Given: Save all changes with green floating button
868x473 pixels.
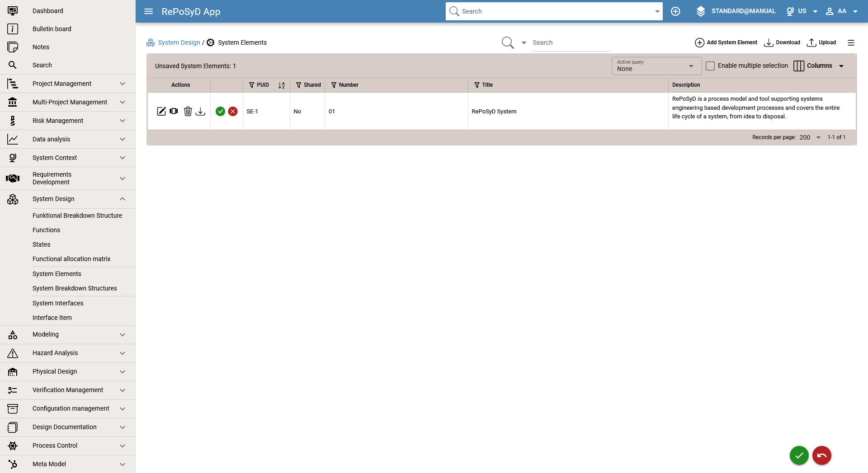Looking at the screenshot, I should (x=799, y=455).
